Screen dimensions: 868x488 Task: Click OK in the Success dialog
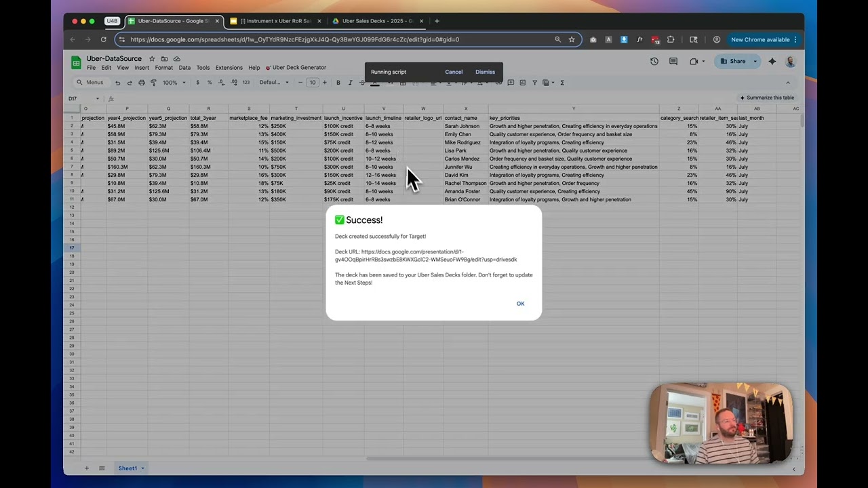pyautogui.click(x=520, y=304)
